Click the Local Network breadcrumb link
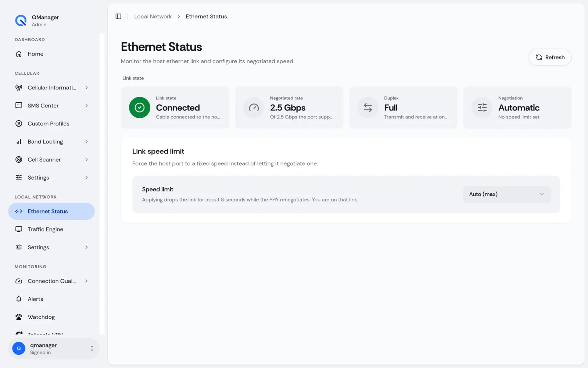The image size is (588, 368). pyautogui.click(x=153, y=17)
